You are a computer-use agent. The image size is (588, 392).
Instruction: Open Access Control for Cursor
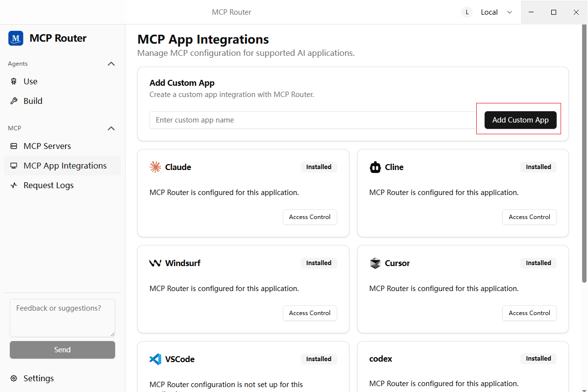pos(529,313)
